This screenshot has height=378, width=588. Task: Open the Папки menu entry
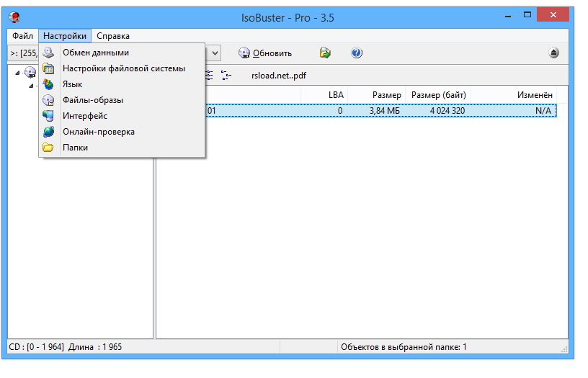(x=122, y=147)
